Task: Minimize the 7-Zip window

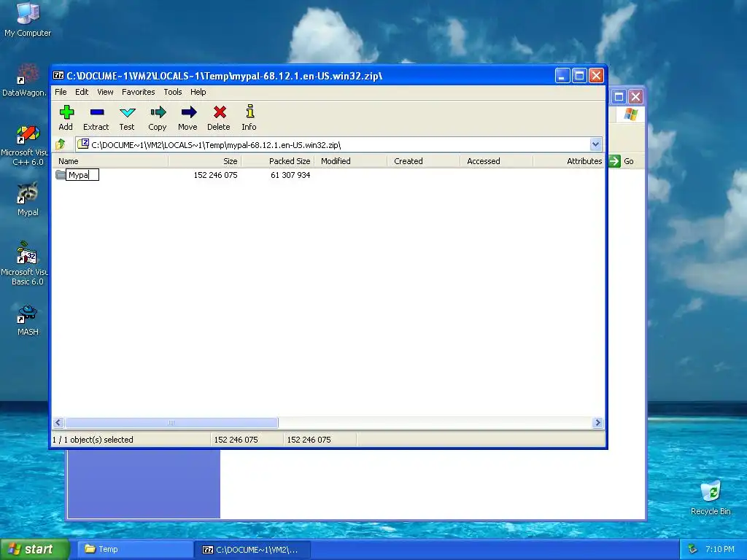Action: point(562,76)
